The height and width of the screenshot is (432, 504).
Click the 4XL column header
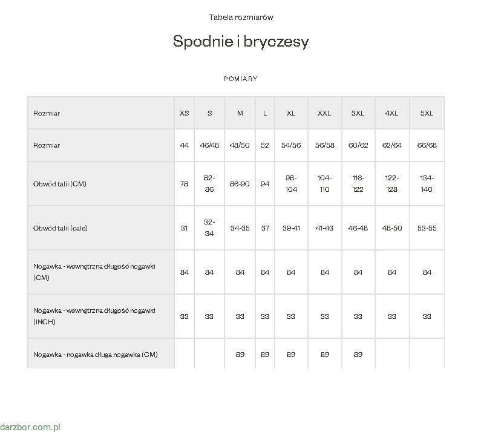(392, 113)
